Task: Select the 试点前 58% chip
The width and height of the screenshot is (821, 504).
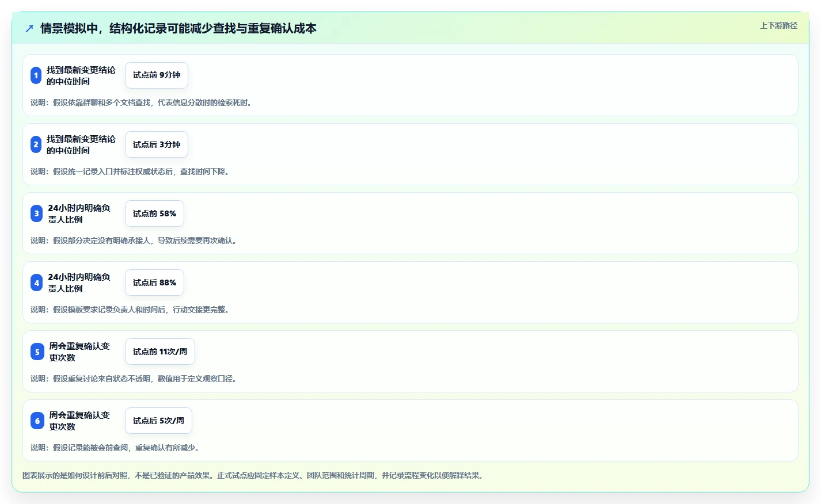Action: point(154,213)
